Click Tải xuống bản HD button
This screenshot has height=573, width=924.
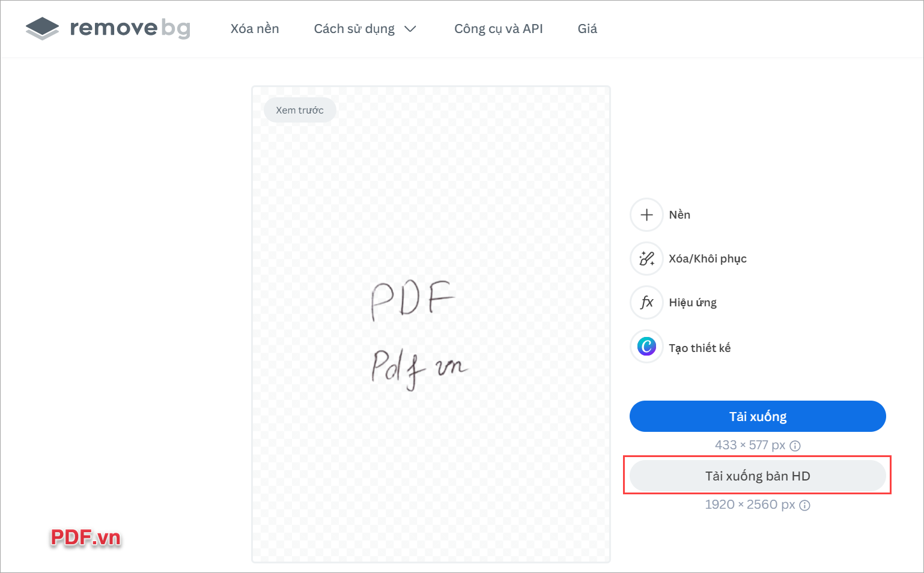coord(758,476)
